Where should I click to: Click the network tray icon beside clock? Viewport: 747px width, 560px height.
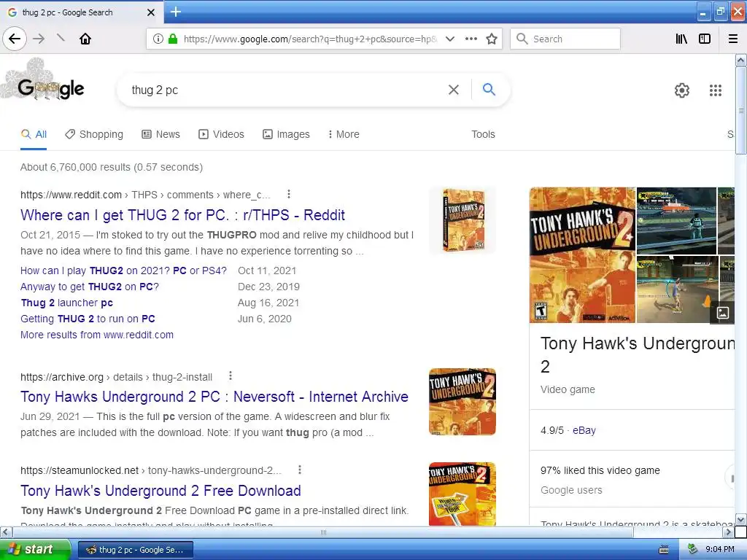point(693,549)
